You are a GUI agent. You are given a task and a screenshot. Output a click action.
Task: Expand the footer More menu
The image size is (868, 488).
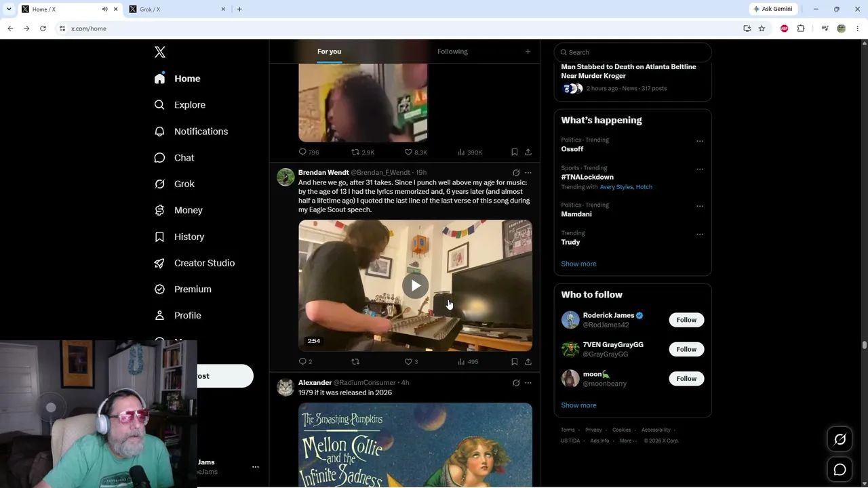click(x=628, y=441)
